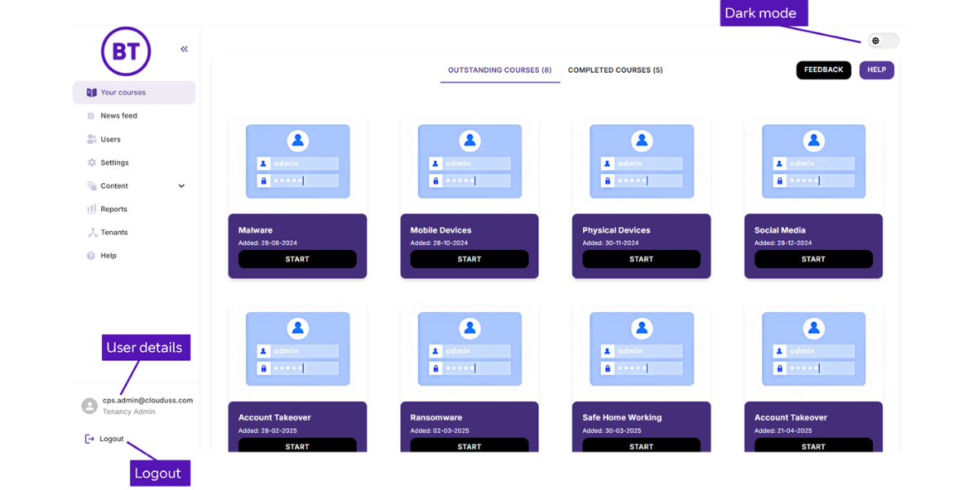Click the Logout icon
This screenshot has height=490, width=980.
click(90, 439)
